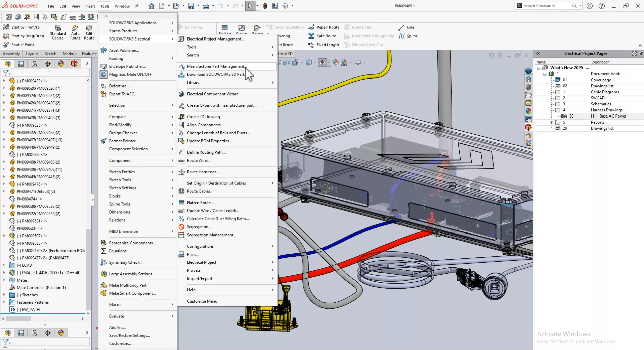The width and height of the screenshot is (644, 350).
Task: Switch to the Evaluate tab
Action: (x=89, y=54)
